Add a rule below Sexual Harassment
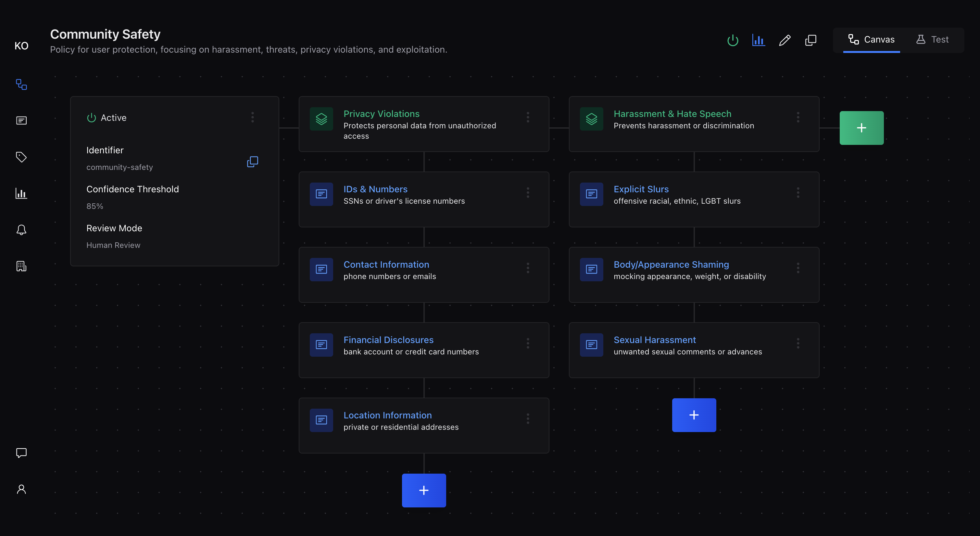Viewport: 980px width, 536px height. (x=694, y=415)
